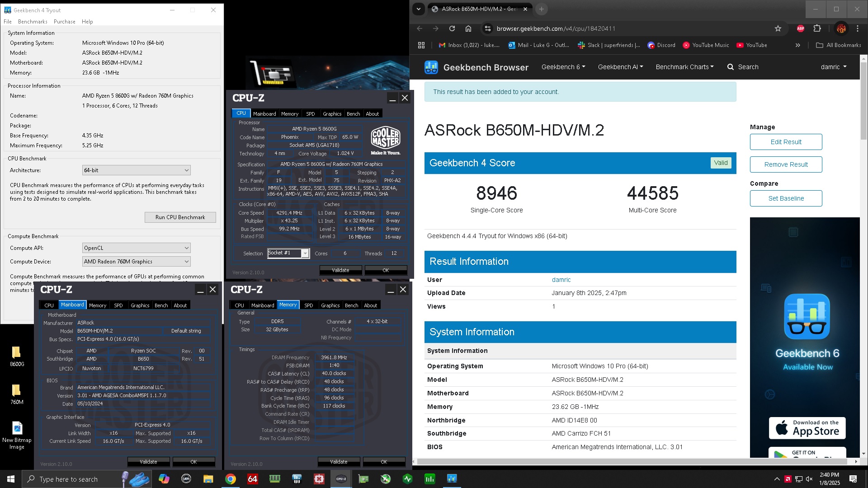Click Validate in the top CPU-Z window

pos(340,270)
